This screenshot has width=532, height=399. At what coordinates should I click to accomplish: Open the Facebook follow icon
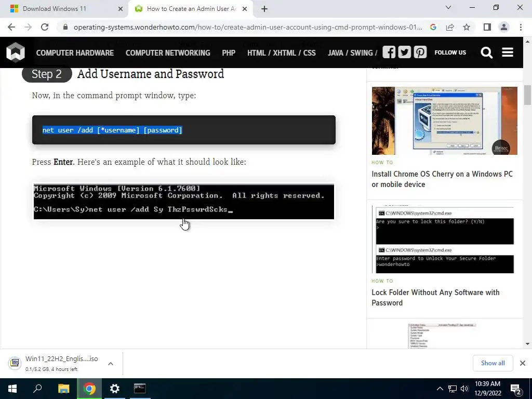click(389, 52)
